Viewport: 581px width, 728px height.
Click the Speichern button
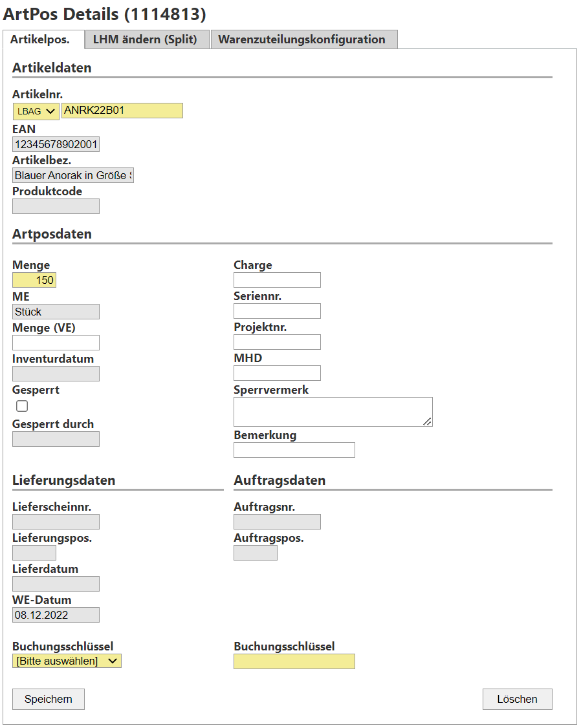[49, 699]
